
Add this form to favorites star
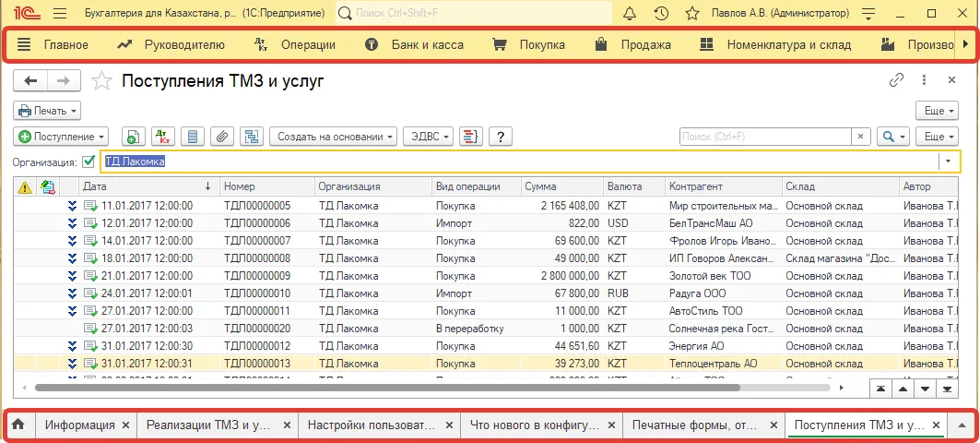coord(102,80)
